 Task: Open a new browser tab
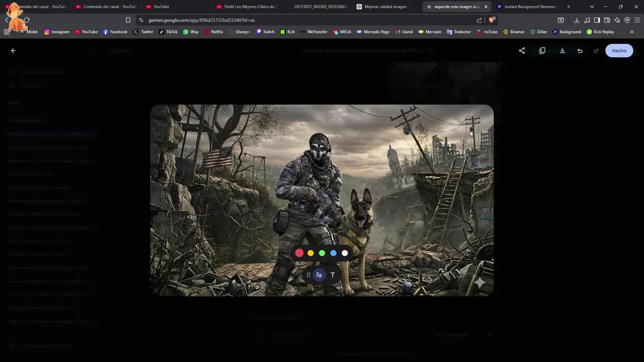pyautogui.click(x=569, y=7)
